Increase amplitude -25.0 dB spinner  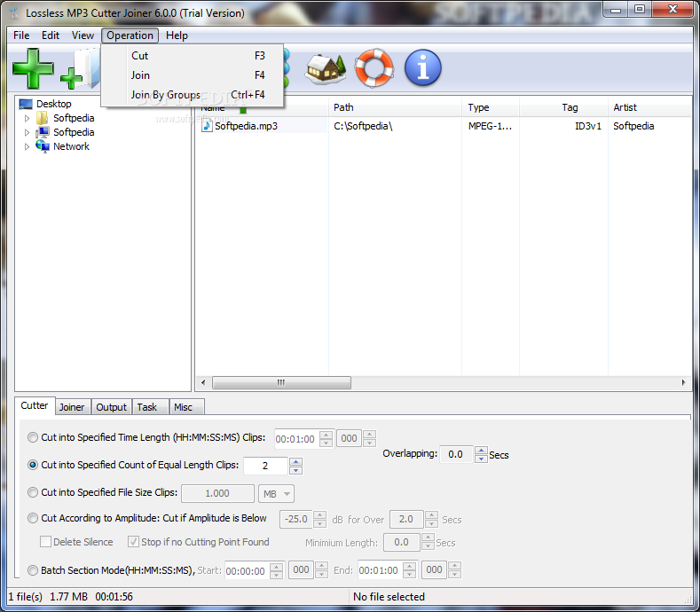click(319, 515)
